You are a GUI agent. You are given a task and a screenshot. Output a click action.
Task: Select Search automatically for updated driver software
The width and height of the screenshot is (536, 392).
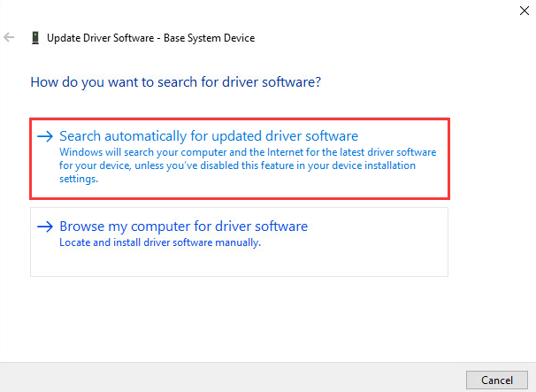[x=208, y=136]
